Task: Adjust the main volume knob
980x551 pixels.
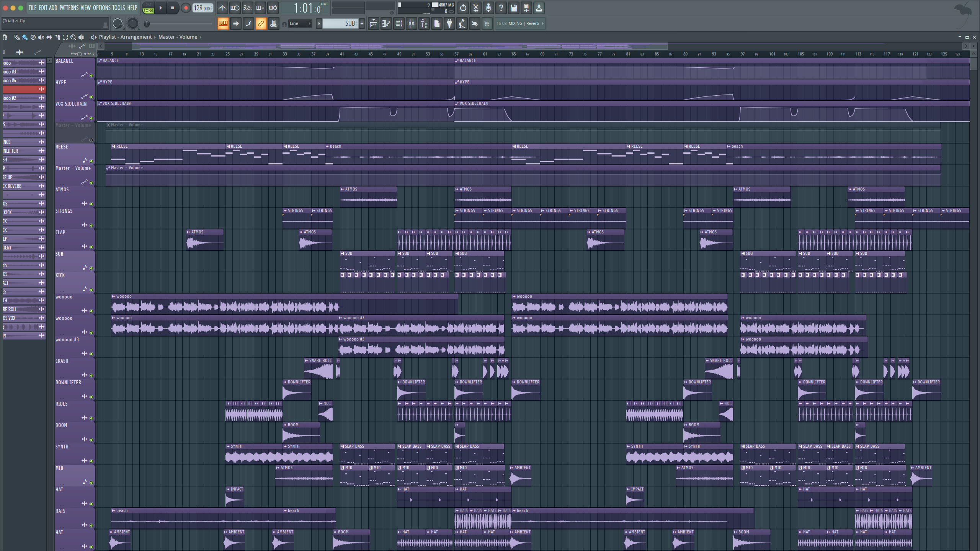Action: pos(118,24)
